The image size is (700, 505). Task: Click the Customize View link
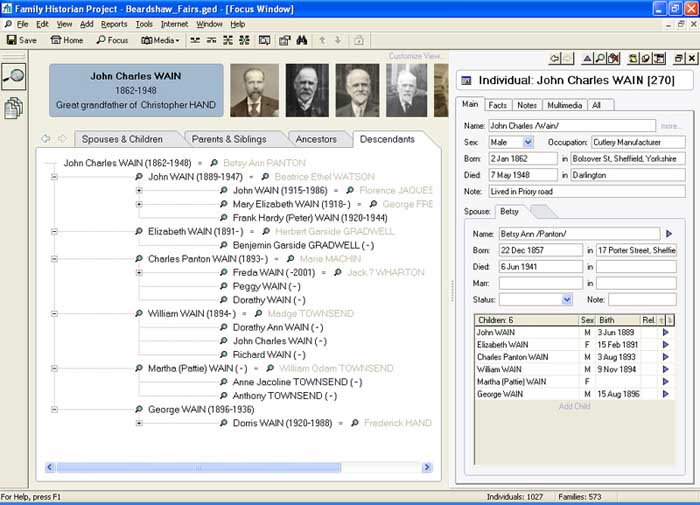(x=416, y=57)
